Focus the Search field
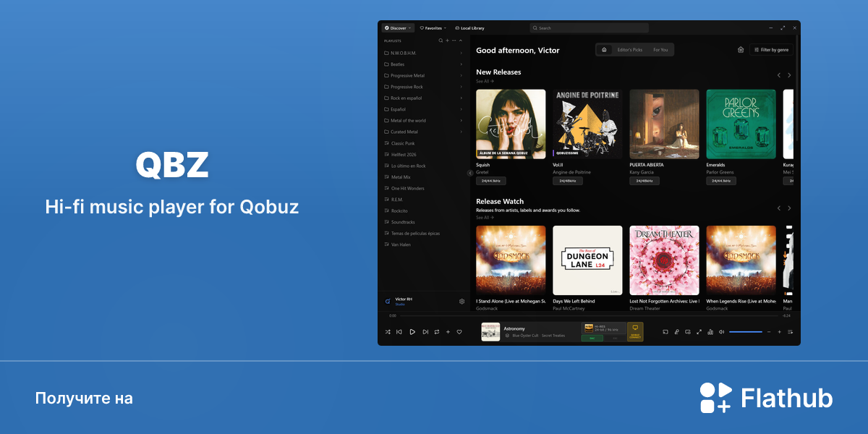 590,28
